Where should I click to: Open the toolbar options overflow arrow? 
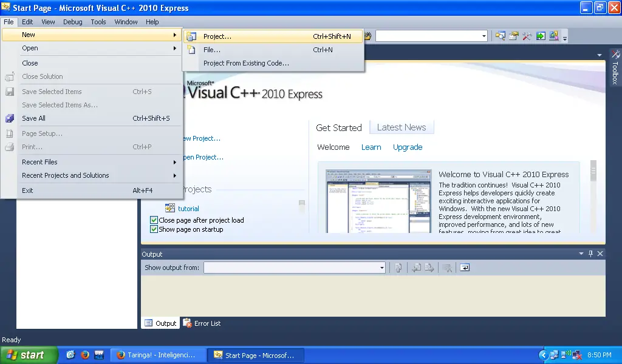pyautogui.click(x=565, y=38)
